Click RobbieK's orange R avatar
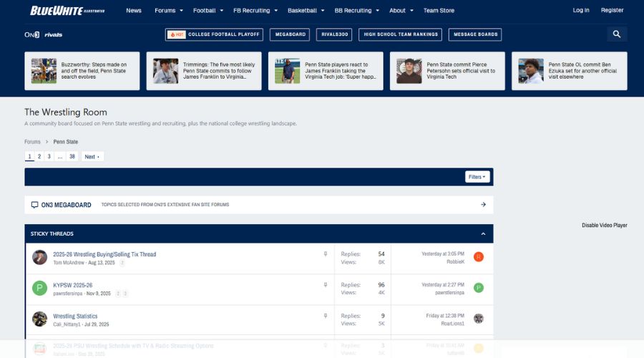This screenshot has width=644, height=358. (479, 257)
